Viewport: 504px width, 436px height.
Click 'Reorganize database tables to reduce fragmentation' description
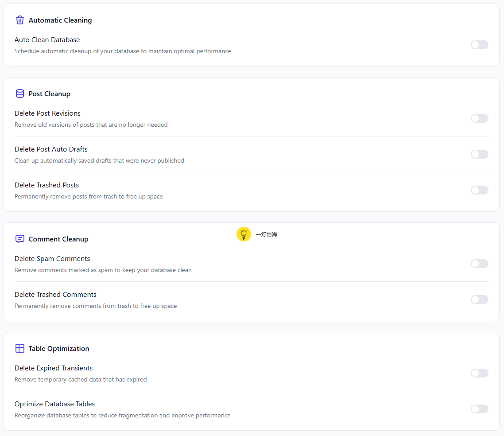[123, 416]
